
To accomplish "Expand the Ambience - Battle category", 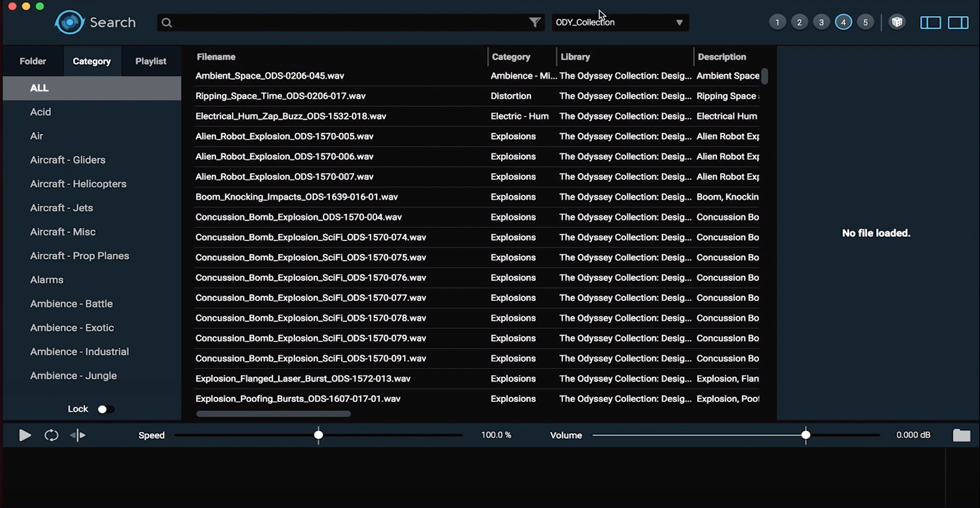I will [71, 303].
